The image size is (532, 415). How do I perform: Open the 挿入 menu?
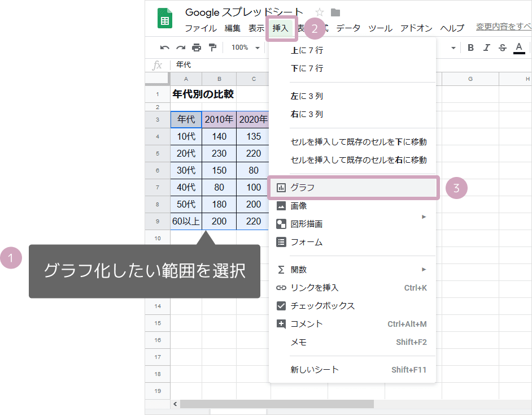coord(281,27)
